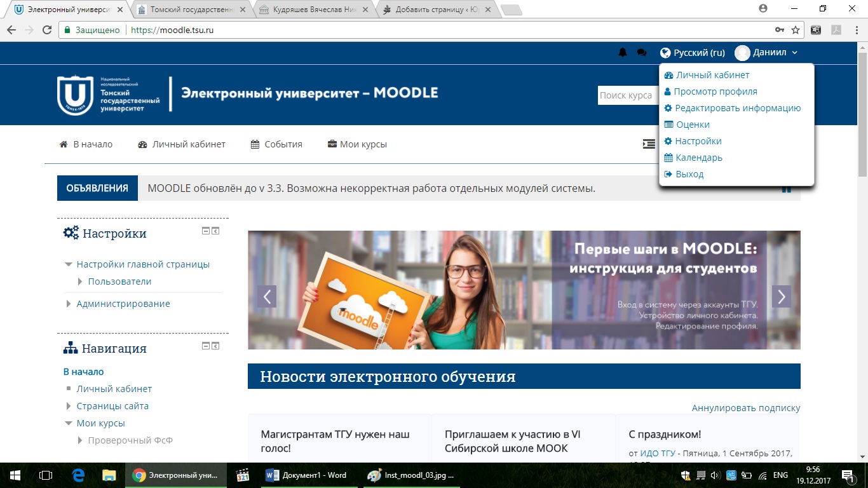Show previous banner slide with left arrow

tap(267, 296)
